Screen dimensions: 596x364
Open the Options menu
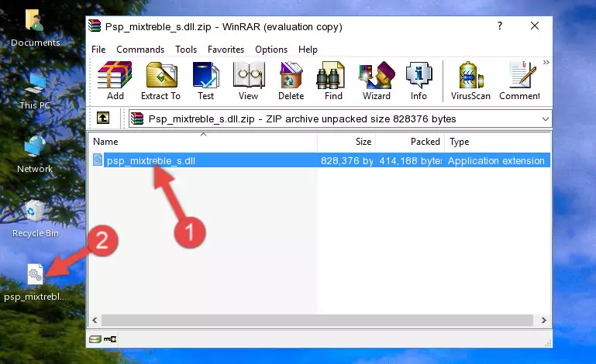click(271, 50)
